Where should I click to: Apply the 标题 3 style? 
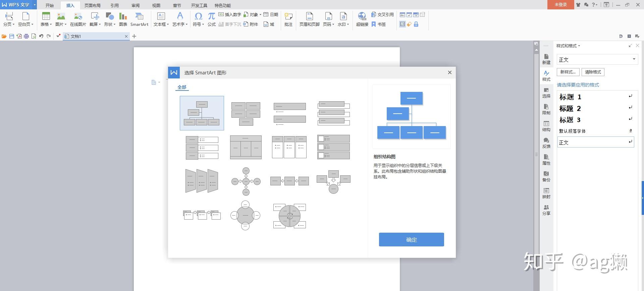[595, 120]
